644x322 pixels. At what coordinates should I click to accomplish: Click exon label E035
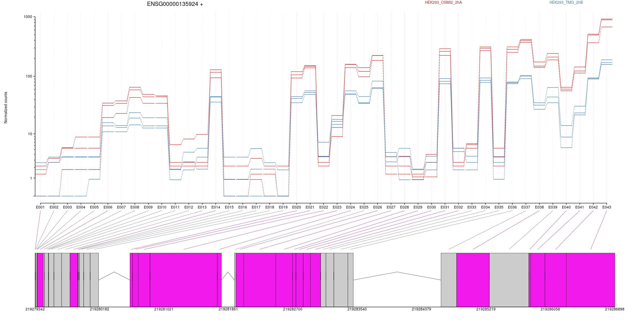pos(499,207)
